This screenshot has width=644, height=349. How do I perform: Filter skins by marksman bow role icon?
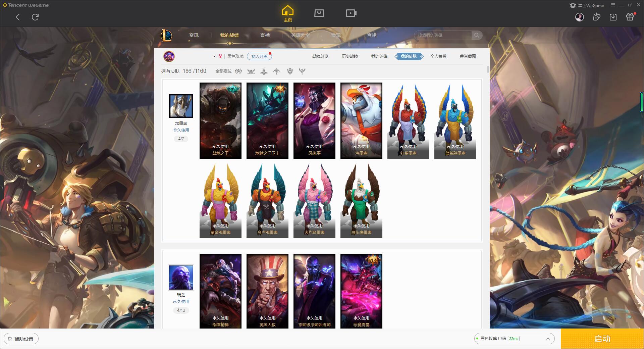(277, 71)
